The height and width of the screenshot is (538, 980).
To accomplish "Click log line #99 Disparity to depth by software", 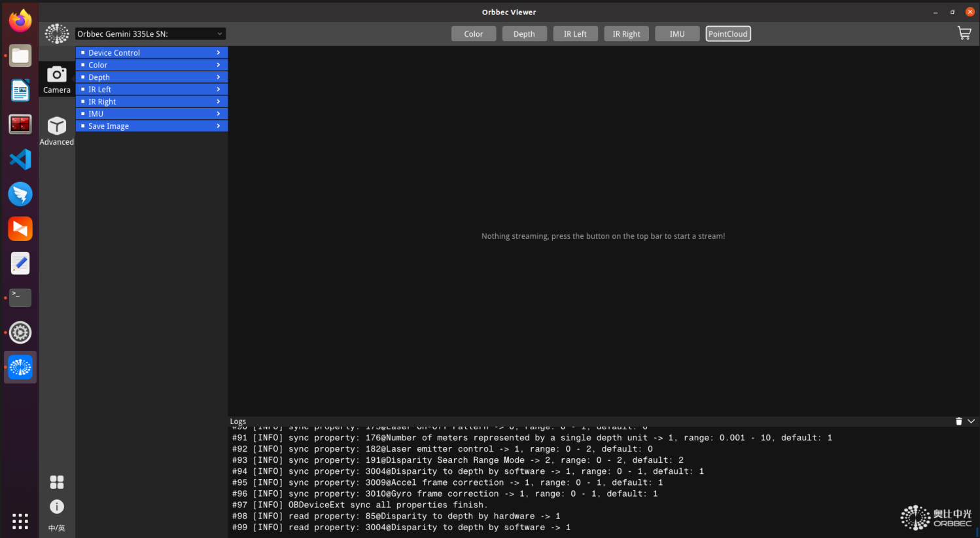I will point(401,528).
